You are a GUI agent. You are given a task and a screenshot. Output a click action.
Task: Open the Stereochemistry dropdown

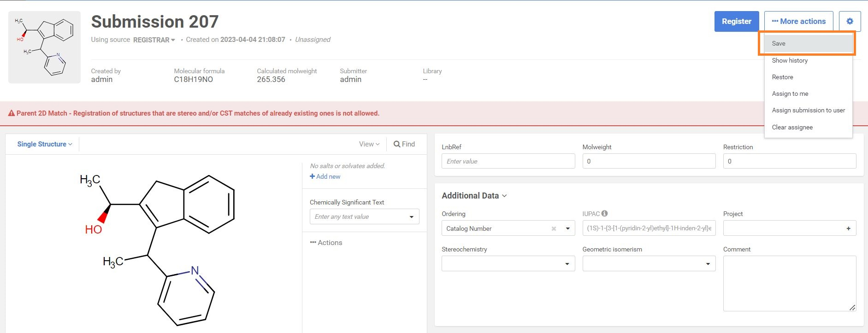tap(508, 264)
